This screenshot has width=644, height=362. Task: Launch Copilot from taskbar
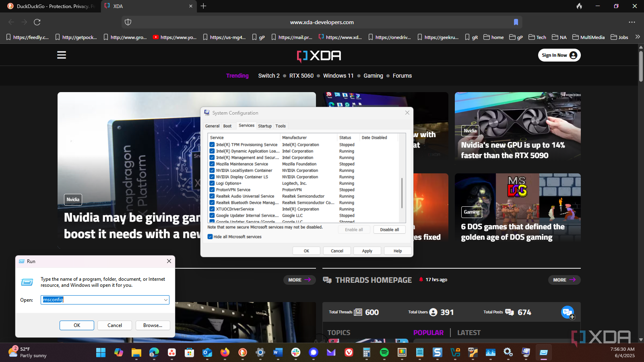click(x=118, y=353)
